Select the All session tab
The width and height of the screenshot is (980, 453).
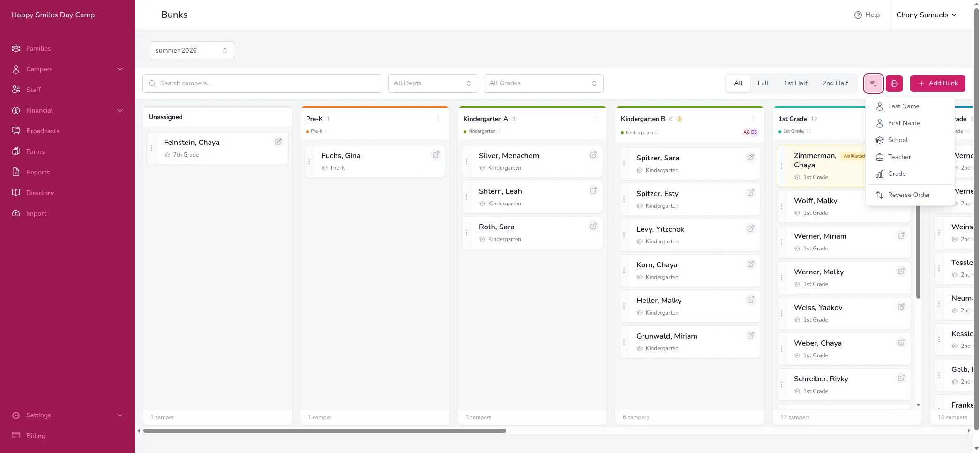click(738, 83)
